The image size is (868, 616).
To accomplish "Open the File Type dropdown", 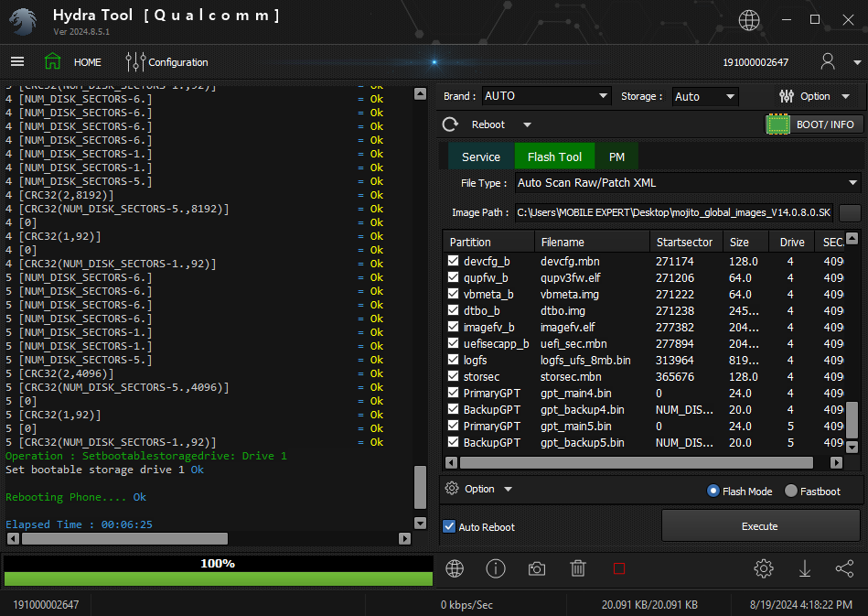I will coord(688,183).
